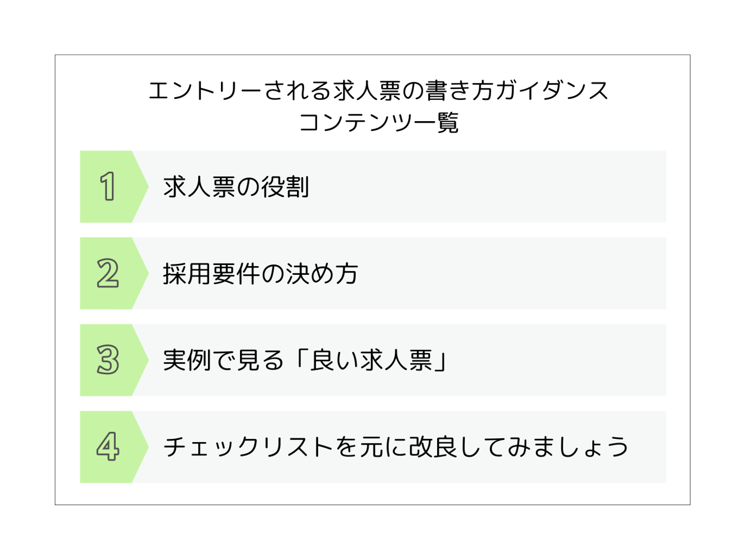
Task: Select the 採用要件の決め方 entry
Action: coord(260,274)
